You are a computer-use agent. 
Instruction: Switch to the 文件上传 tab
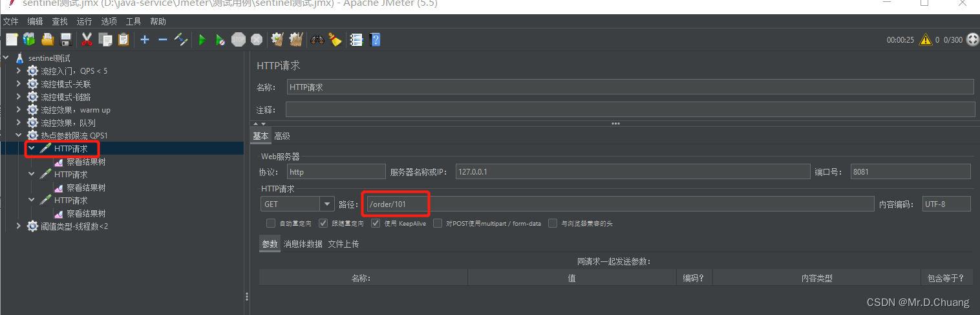pos(343,244)
